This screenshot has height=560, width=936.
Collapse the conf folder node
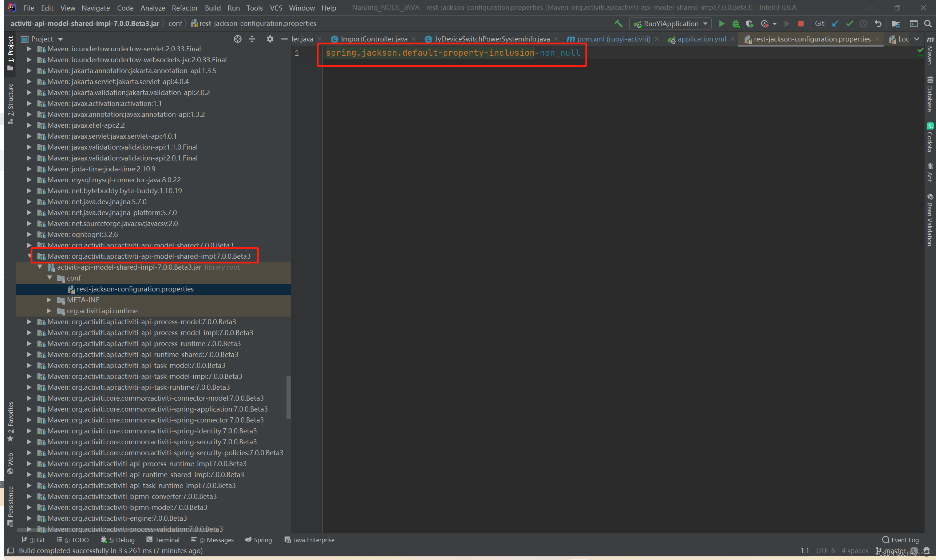[50, 278]
